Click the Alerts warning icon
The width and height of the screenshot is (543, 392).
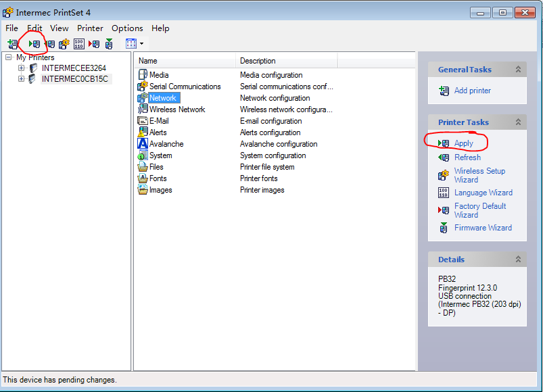(x=143, y=132)
